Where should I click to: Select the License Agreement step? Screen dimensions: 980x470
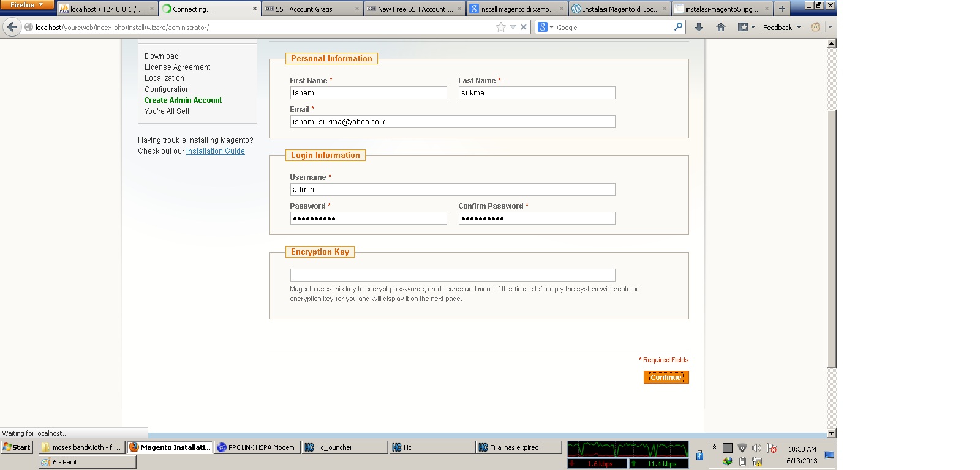point(177,67)
